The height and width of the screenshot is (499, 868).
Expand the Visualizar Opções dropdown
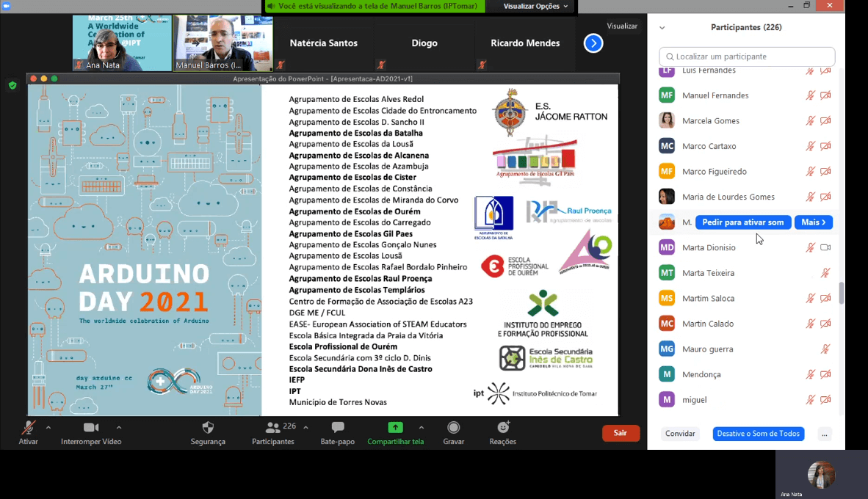tap(535, 7)
